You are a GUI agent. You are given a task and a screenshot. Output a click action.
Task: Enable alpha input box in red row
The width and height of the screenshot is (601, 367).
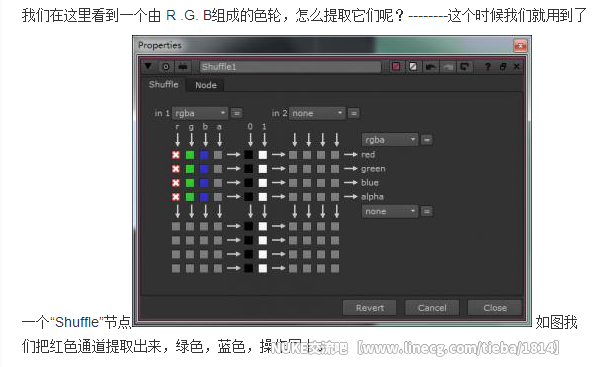click(x=218, y=155)
